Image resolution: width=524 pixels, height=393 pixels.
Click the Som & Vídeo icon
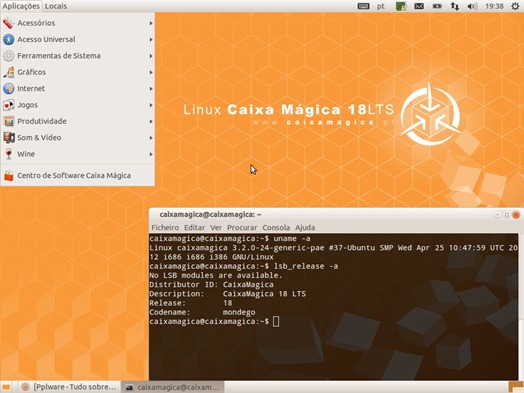[8, 138]
